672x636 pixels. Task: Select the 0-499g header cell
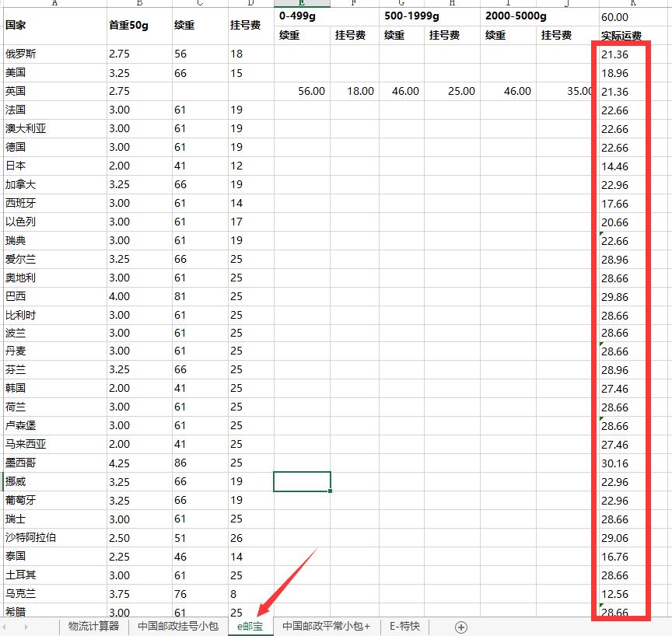[x=327, y=16]
